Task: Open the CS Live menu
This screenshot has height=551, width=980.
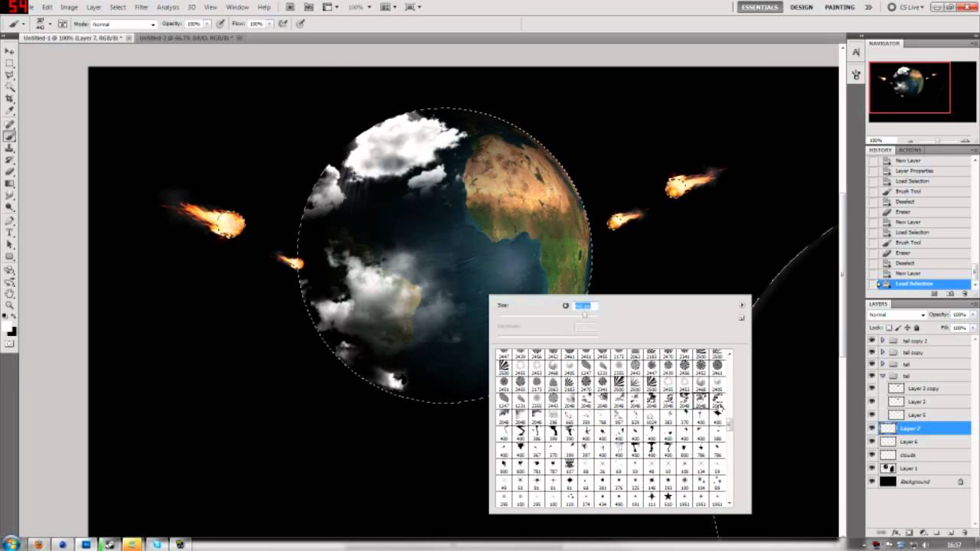Action: 907,7
